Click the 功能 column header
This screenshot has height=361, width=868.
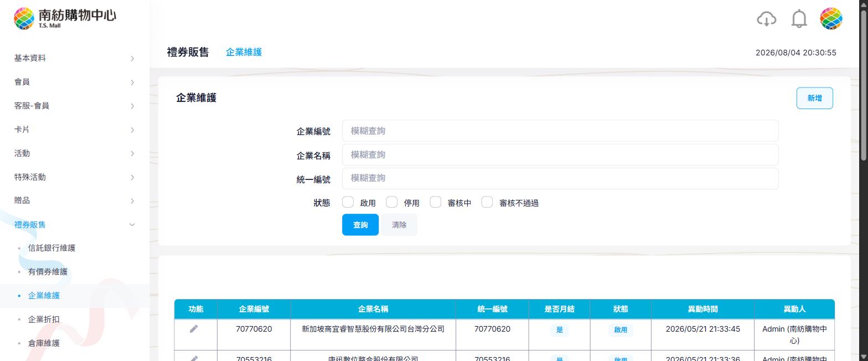(196, 309)
